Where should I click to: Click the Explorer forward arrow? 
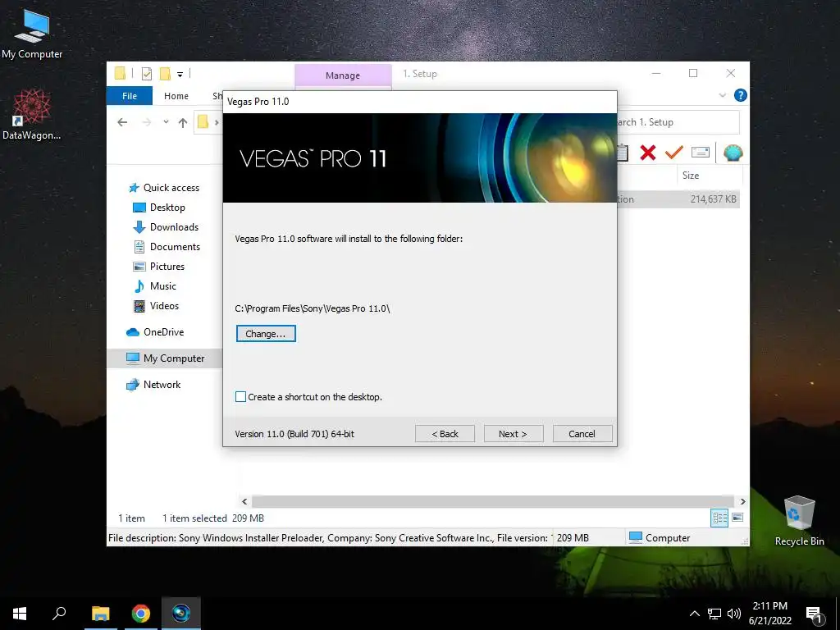[x=146, y=123]
